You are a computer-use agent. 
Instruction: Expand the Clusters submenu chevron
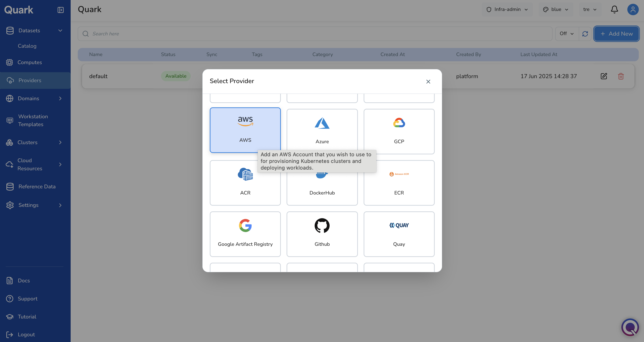(60, 142)
